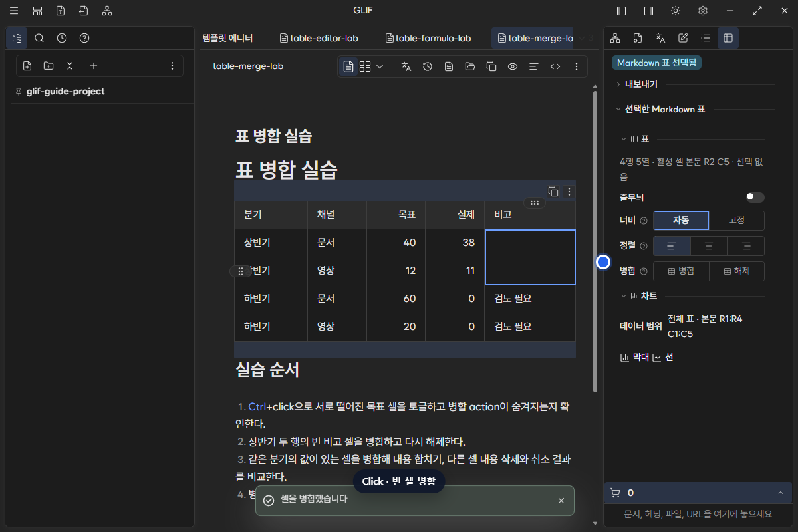
Task: Open the hamburger main menu
Action: [x=14, y=11]
